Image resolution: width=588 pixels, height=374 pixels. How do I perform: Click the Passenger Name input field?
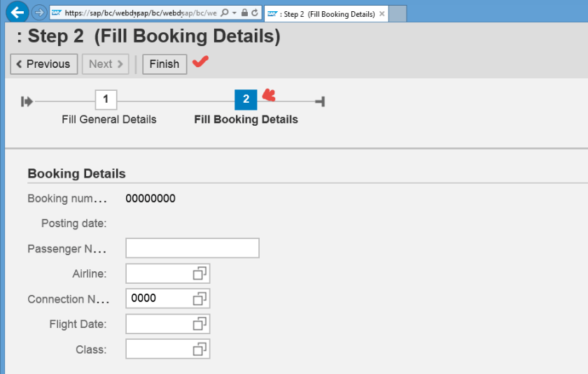tap(192, 248)
